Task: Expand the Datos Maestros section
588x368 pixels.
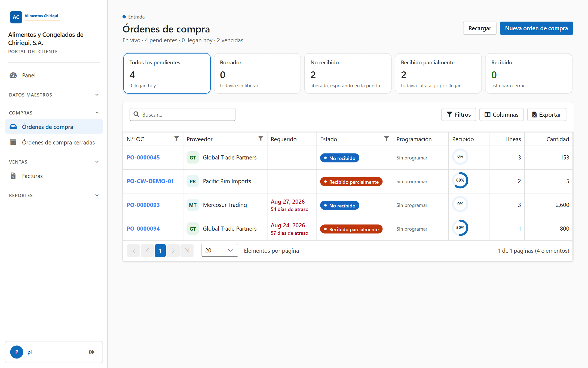Action: 54,95
